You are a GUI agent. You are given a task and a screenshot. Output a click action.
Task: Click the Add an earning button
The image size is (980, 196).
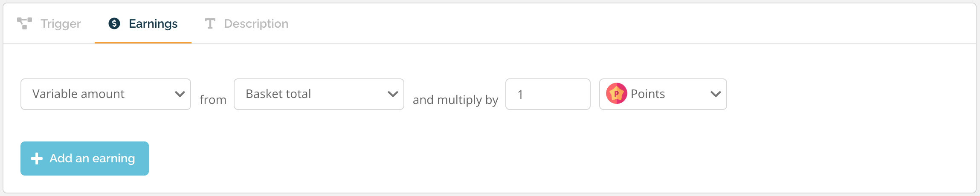tap(84, 159)
